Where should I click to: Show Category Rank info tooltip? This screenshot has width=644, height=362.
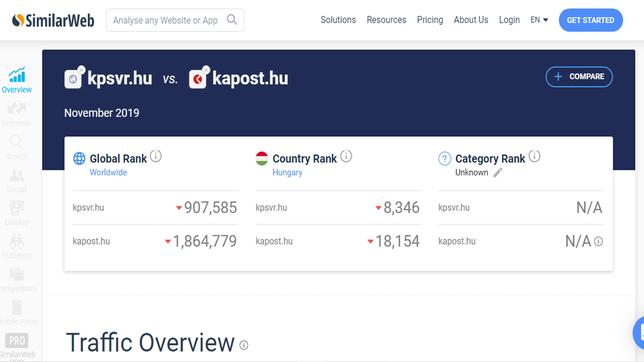click(534, 156)
